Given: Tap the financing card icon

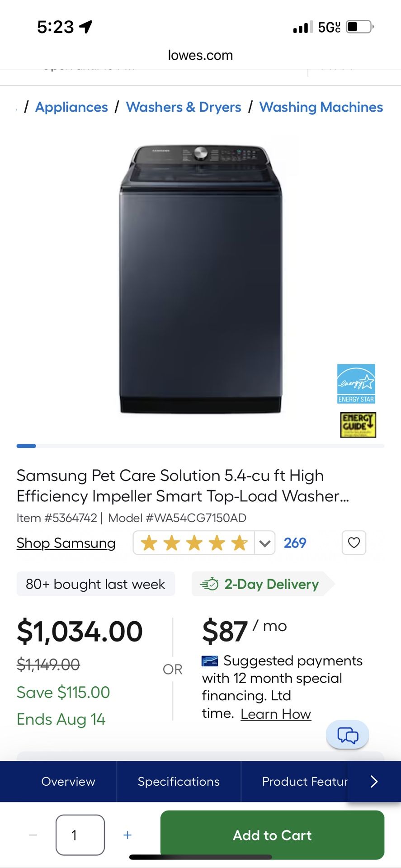Looking at the screenshot, I should [210, 661].
